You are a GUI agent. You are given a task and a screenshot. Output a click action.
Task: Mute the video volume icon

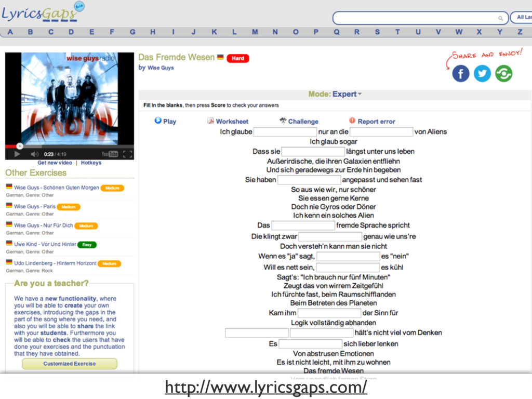click(x=35, y=154)
